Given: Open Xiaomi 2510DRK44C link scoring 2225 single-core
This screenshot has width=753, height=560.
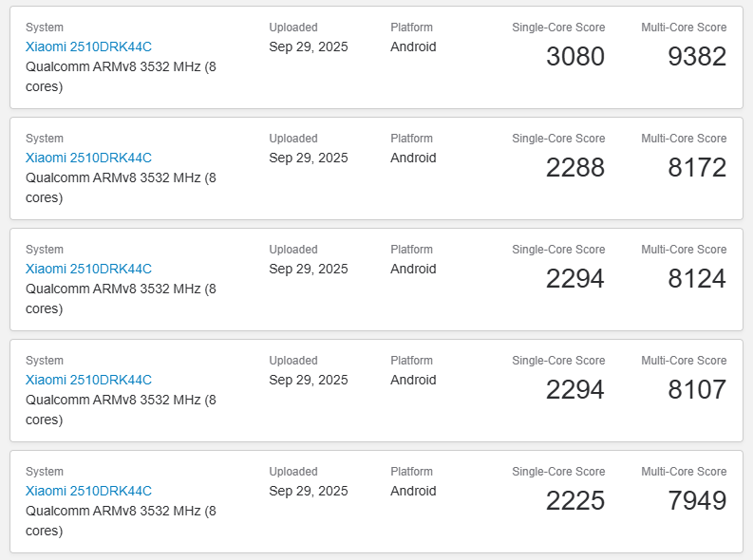Looking at the screenshot, I should point(88,491).
